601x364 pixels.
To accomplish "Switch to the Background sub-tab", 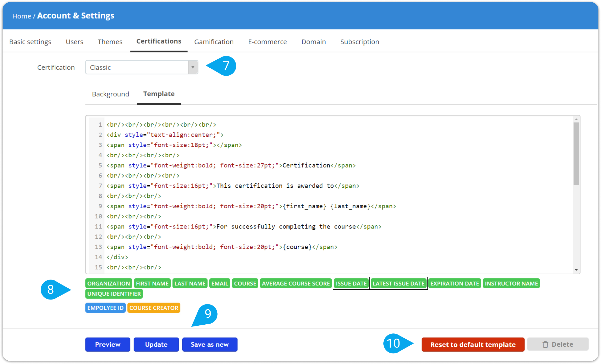I will point(110,94).
